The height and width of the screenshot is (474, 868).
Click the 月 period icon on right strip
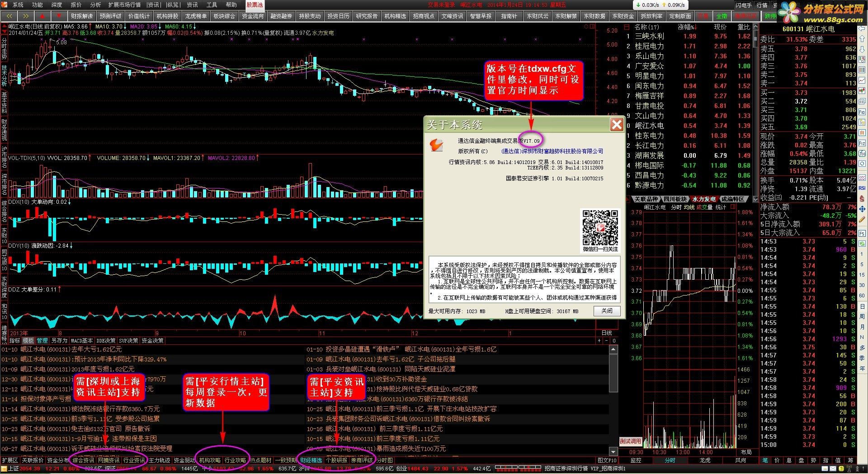863,327
